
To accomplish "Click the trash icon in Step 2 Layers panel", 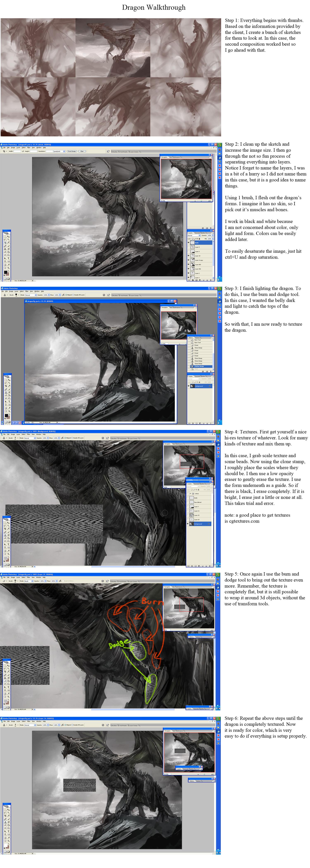I will 211,280.
